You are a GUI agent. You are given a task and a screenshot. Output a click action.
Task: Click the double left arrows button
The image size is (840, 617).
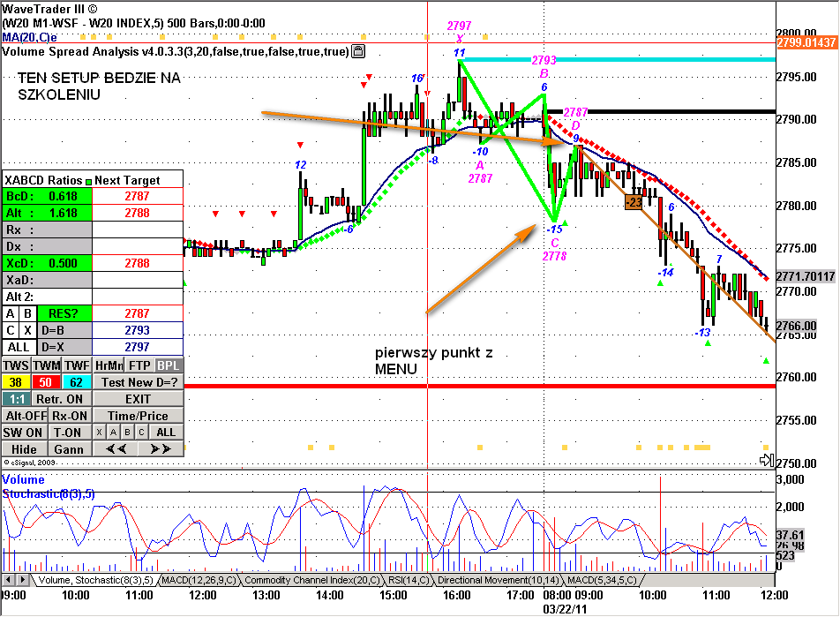click(x=116, y=448)
